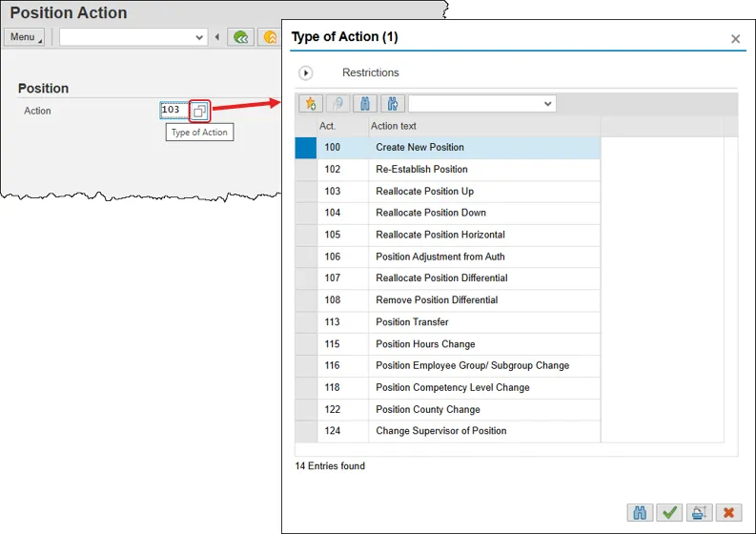Select Reallocate Position Up entry

tap(448, 192)
